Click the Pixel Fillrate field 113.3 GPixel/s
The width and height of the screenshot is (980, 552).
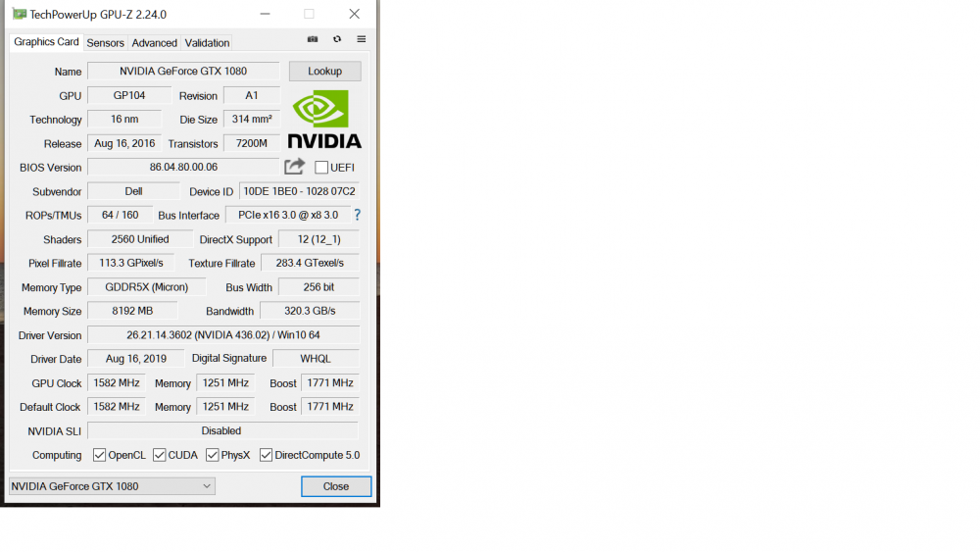point(130,263)
